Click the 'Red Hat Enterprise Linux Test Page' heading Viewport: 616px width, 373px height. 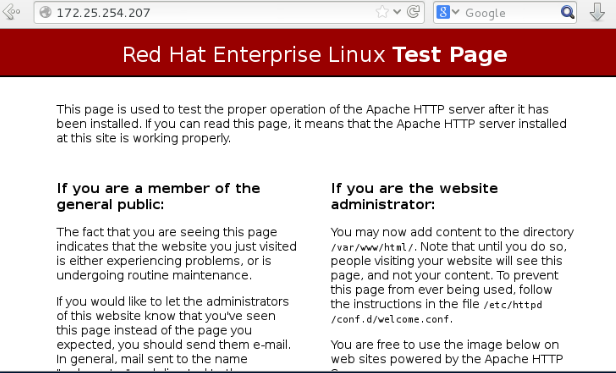point(315,54)
